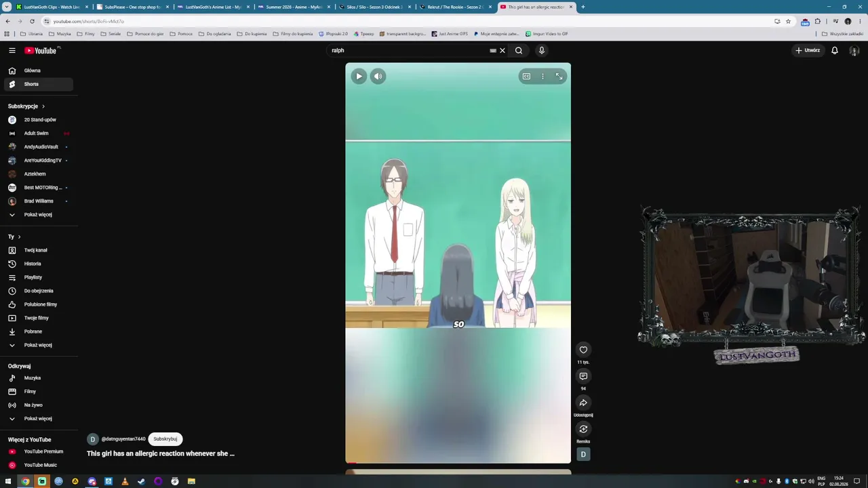Expand Pokaż więcej below Pobrane
Viewport: 868px width, 488px height.
point(39,345)
